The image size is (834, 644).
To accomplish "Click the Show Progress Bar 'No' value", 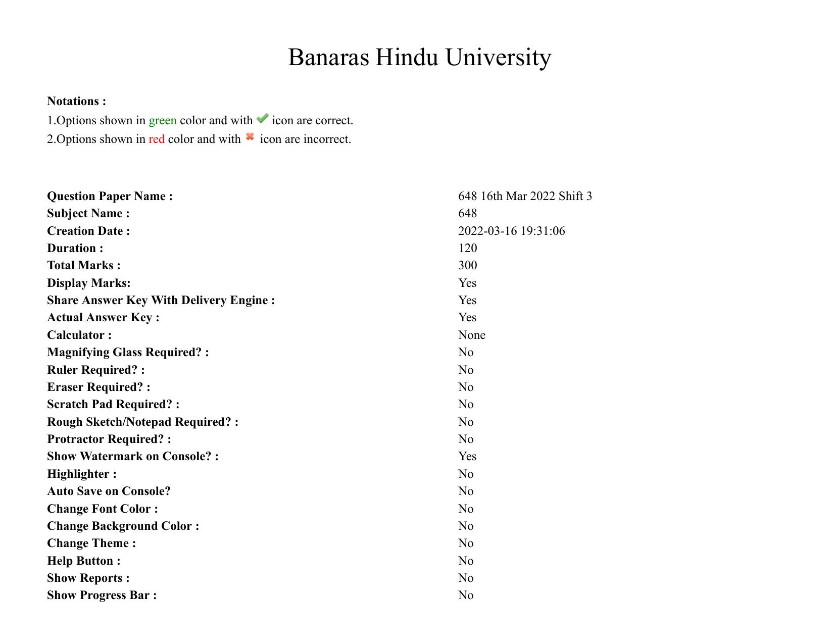I will [466, 595].
